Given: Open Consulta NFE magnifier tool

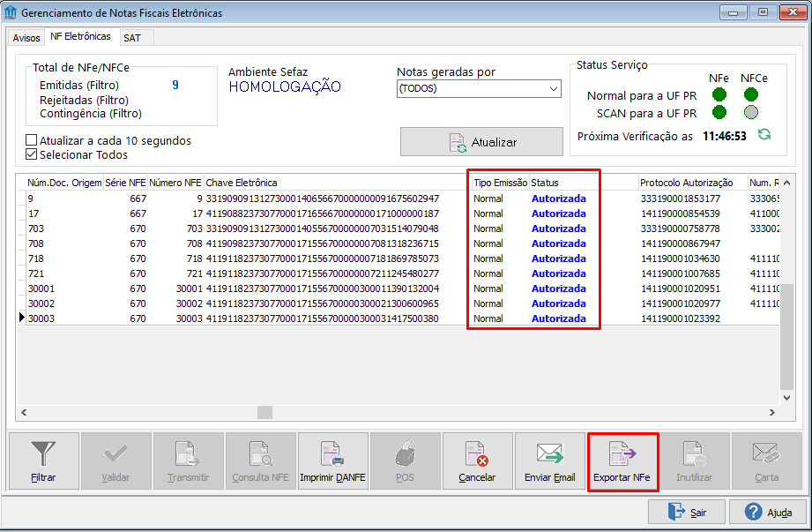Looking at the screenshot, I should point(260,461).
